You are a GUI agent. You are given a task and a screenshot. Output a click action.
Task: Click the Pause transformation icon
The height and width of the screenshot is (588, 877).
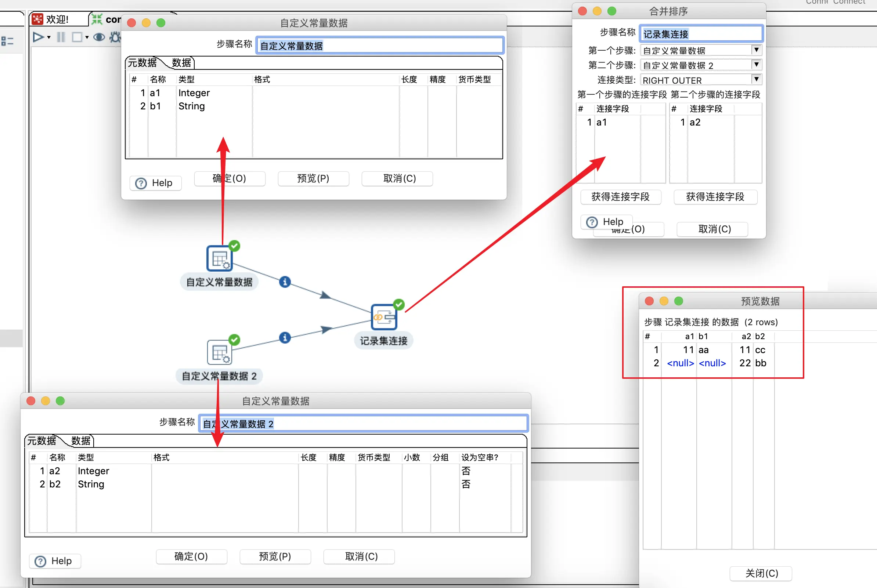click(61, 37)
